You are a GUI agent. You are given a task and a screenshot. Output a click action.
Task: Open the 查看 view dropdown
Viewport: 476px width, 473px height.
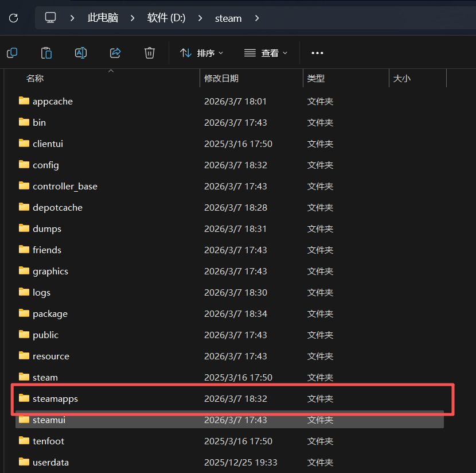266,53
